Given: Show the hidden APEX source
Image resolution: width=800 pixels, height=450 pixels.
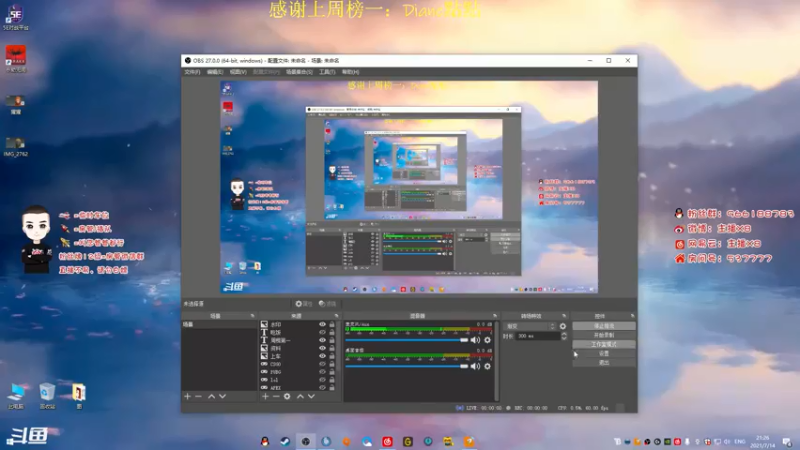Looking at the screenshot, I should (322, 387).
